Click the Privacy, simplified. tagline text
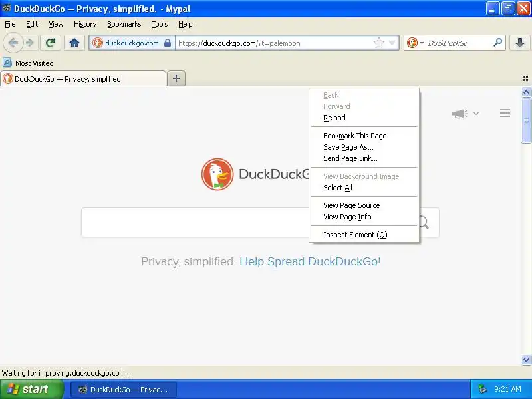532x399 pixels. (x=188, y=261)
